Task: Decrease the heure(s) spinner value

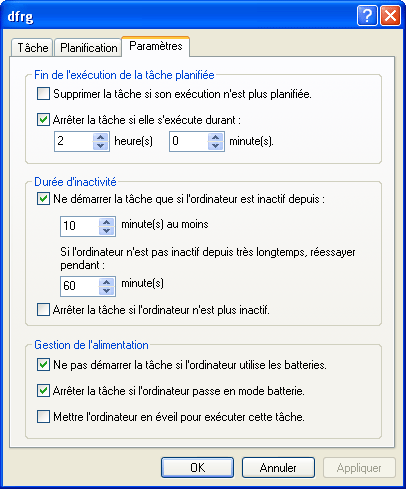Action: [100, 146]
